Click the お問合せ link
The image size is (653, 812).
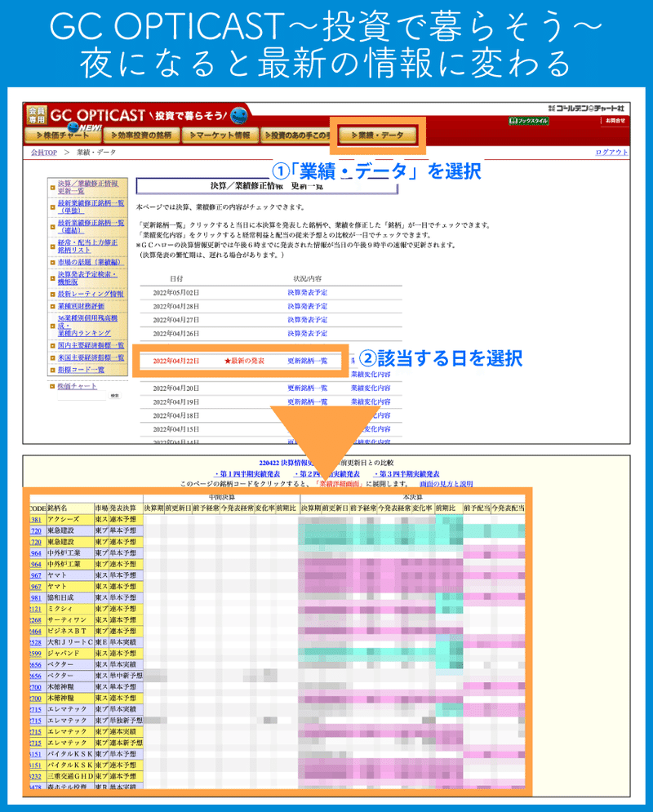[615, 121]
